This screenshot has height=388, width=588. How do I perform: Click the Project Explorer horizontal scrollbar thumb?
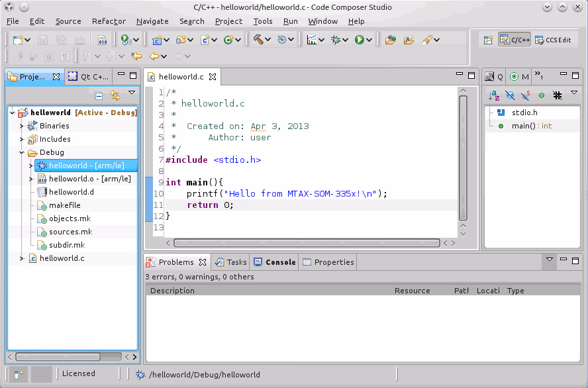click(x=58, y=357)
